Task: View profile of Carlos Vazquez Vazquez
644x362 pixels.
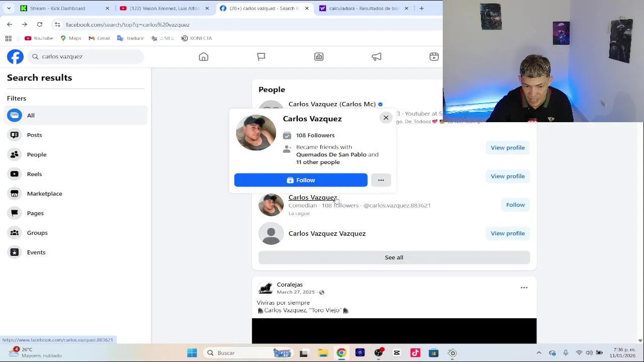Action: 508,233
